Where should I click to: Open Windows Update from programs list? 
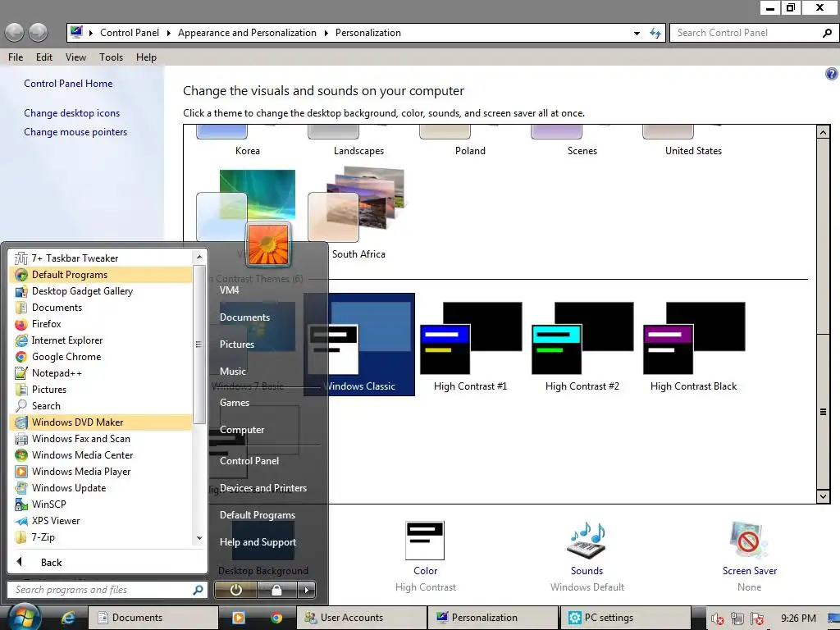pyautogui.click(x=100, y=488)
